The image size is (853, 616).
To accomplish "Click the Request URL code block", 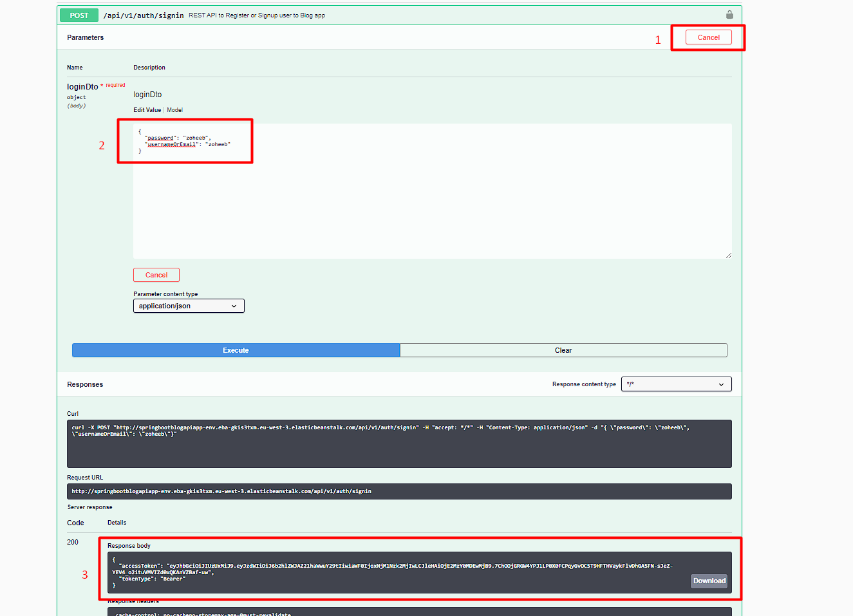I will tap(399, 491).
